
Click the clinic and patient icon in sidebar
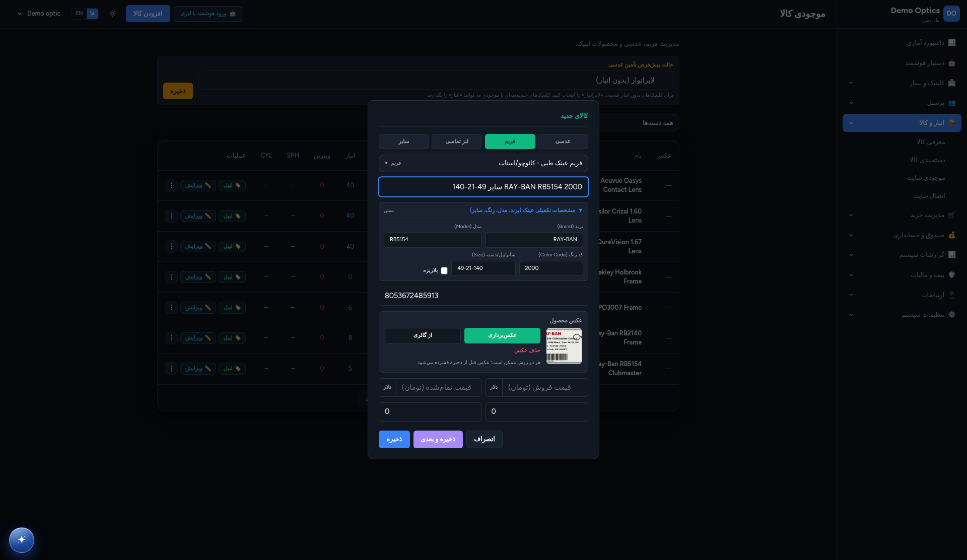[952, 83]
